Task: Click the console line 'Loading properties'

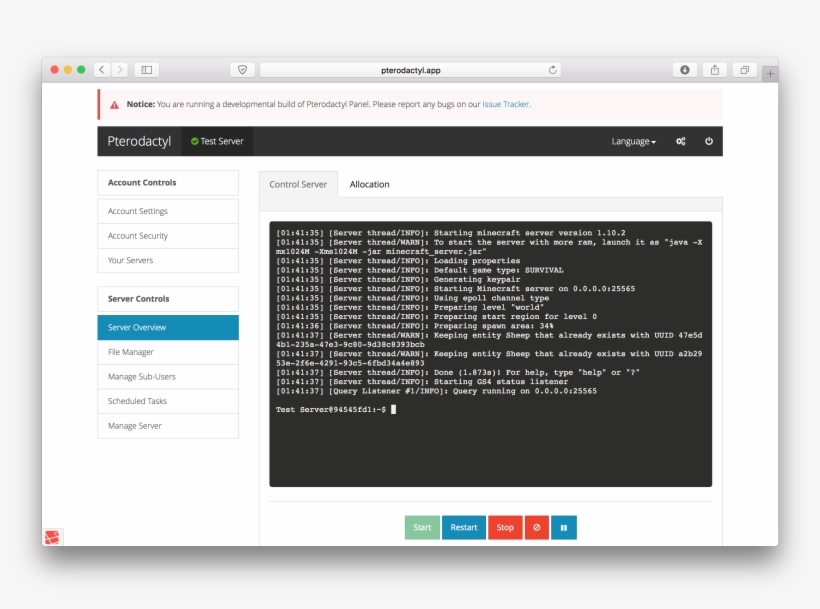Action: (x=398, y=261)
